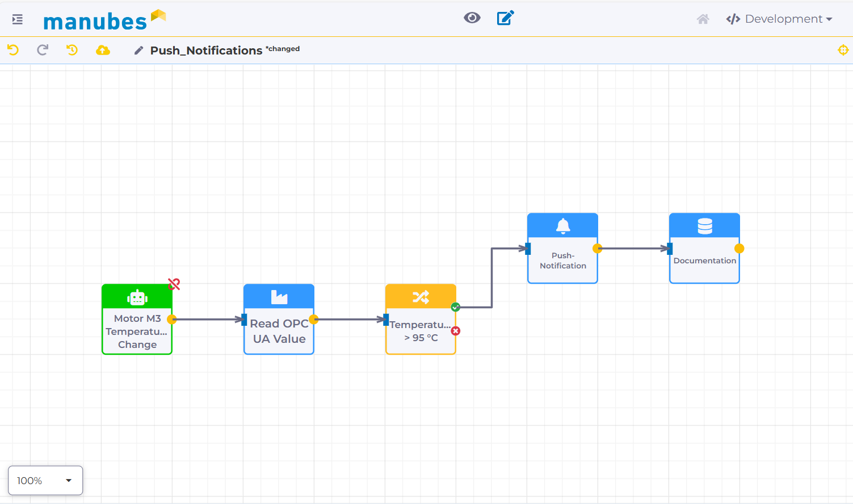Click the green true output of condition

click(x=455, y=307)
